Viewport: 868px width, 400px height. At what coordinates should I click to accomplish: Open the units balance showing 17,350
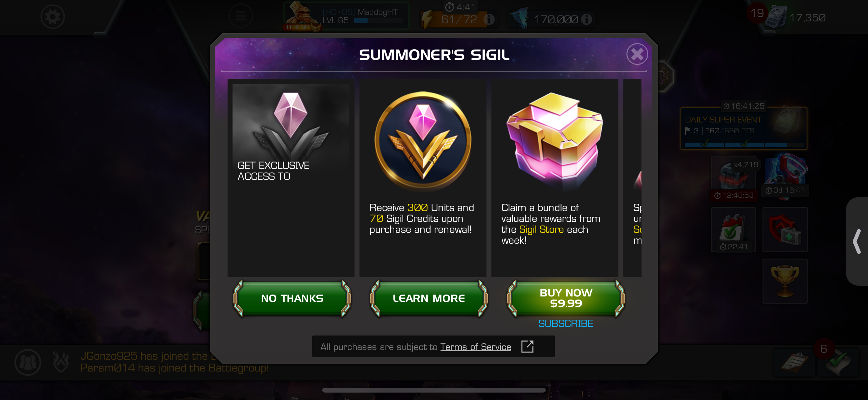click(x=795, y=17)
